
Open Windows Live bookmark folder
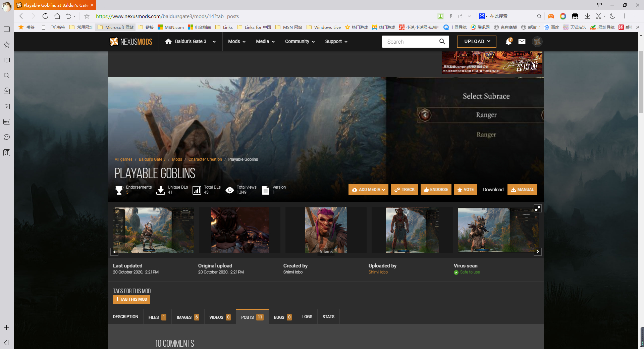coord(324,27)
